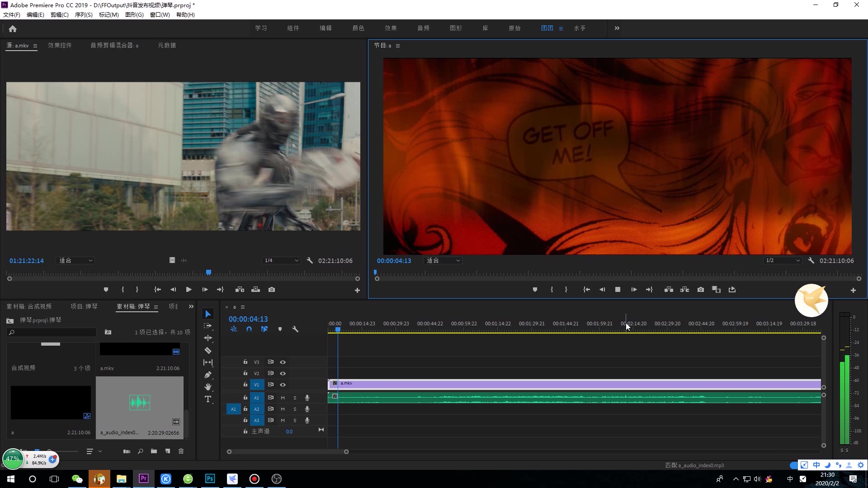Select the Razor tool
868x488 pixels.
[208, 350]
